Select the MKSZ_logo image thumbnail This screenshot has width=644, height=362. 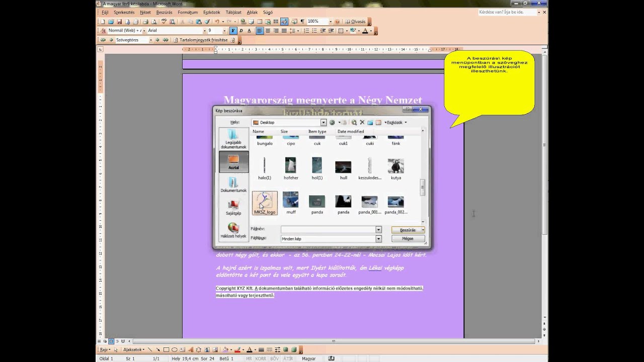265,203
